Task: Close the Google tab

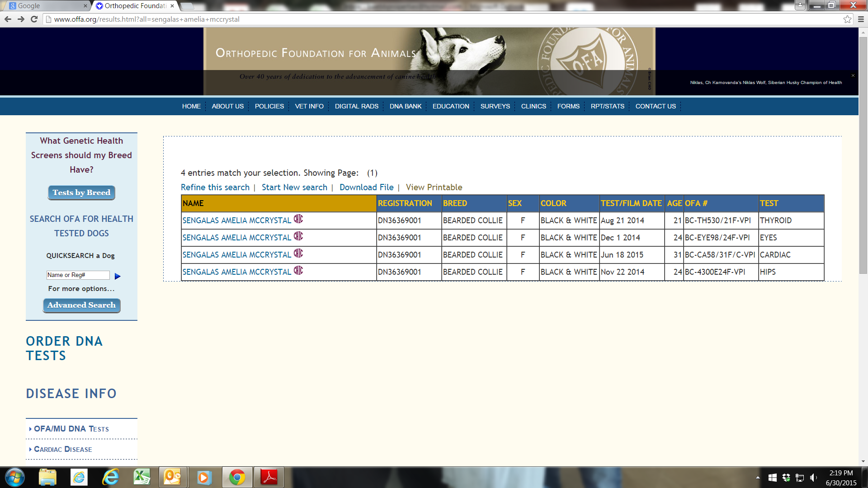Action: (x=85, y=6)
